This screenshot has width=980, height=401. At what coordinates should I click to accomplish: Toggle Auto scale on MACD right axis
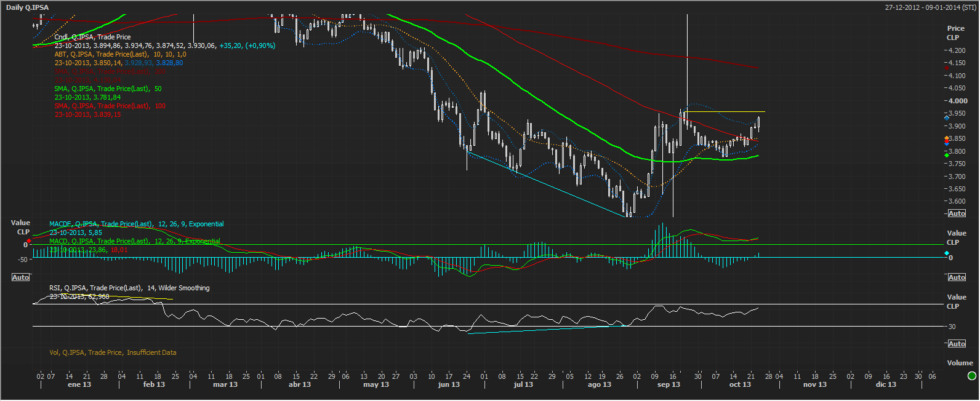(957, 277)
